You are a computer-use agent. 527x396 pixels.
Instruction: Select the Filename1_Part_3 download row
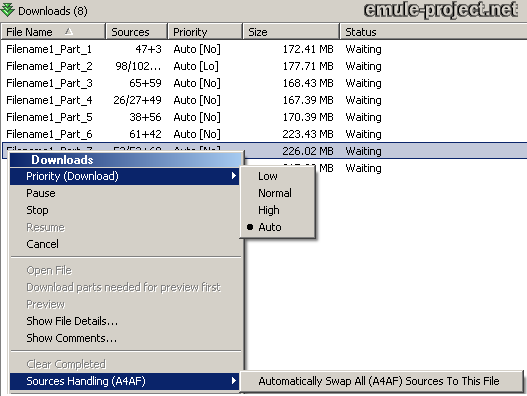tap(264, 83)
